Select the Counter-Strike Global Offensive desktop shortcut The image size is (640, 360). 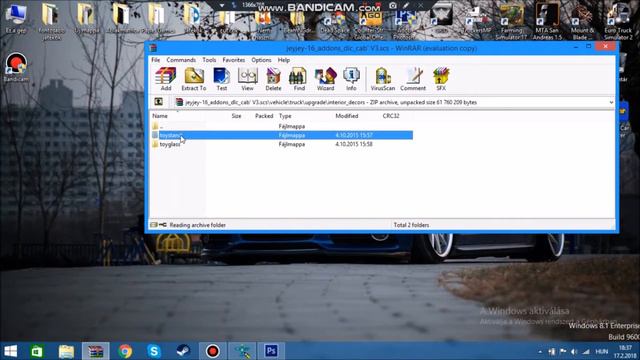pos(370,23)
